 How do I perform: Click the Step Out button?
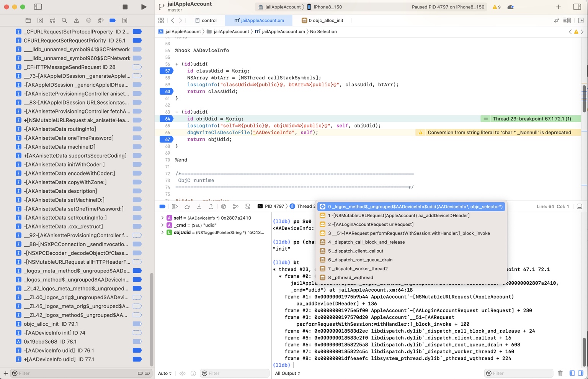211,207
